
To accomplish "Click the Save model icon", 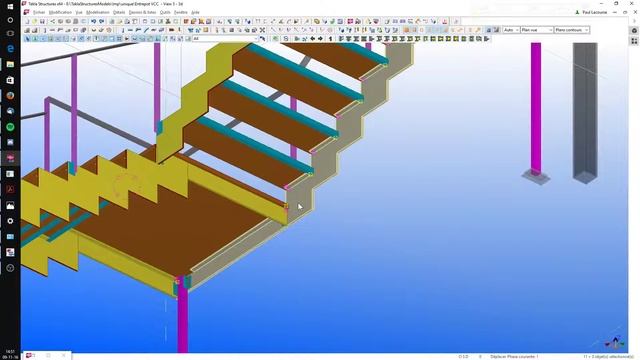I will 42,21.
